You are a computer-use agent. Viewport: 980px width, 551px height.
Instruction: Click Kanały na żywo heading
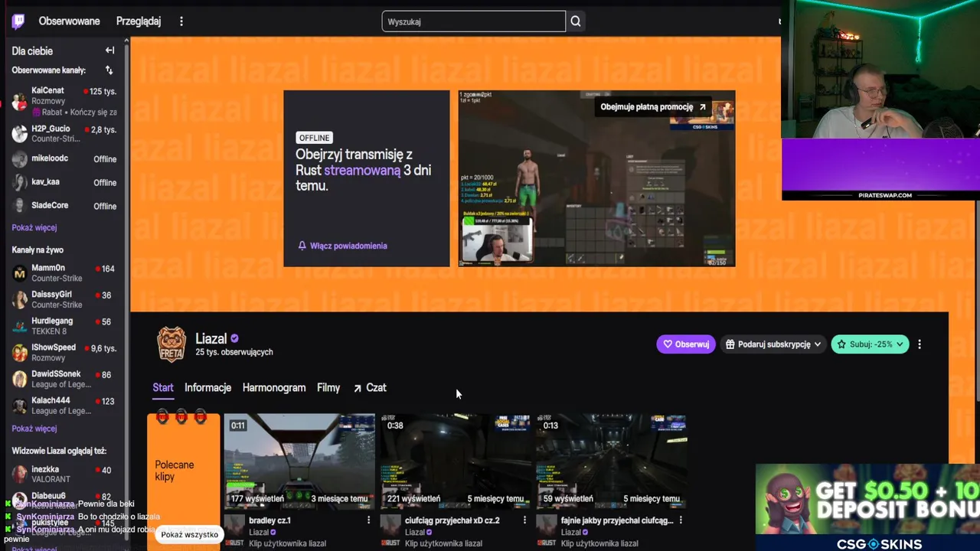click(x=38, y=249)
